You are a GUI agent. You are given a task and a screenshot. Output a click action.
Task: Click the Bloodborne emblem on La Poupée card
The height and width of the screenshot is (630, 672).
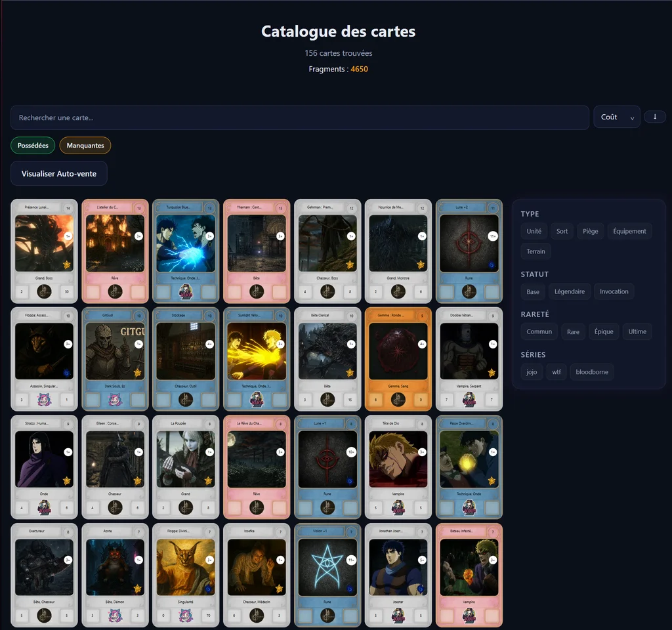(186, 507)
